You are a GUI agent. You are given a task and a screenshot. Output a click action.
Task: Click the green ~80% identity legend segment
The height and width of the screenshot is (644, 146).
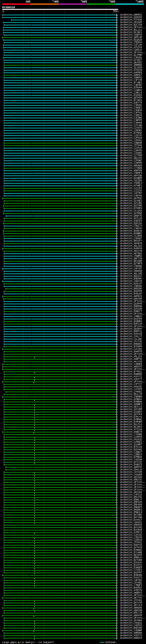click(x=101, y=4)
